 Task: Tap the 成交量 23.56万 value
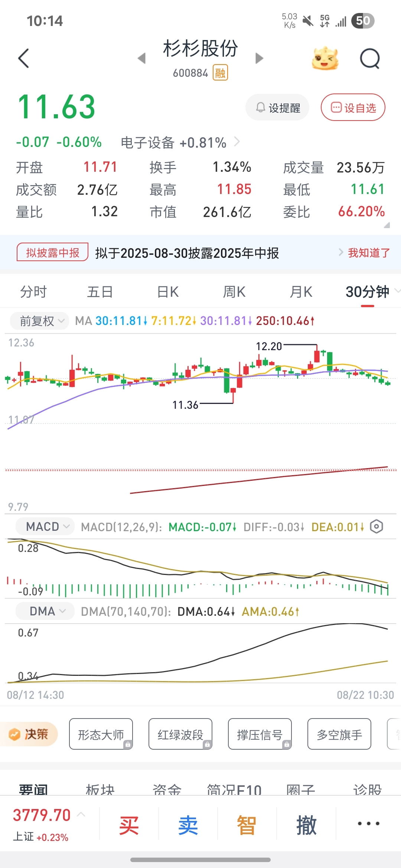(361, 168)
